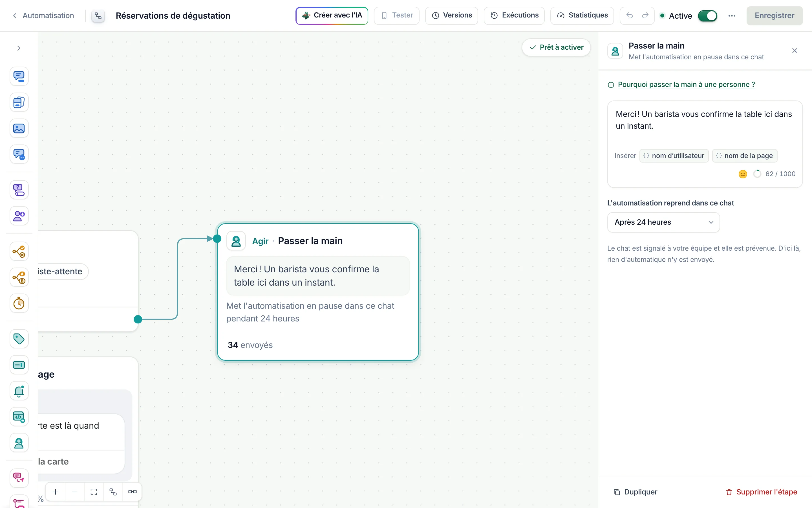Viewport: 812px width, 508px height.
Task: Add a tag step from sidebar
Action: click(x=19, y=339)
